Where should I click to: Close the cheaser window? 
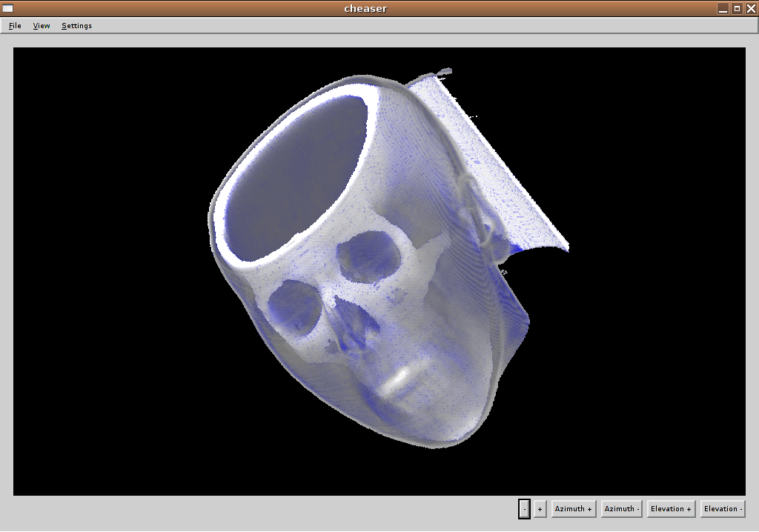click(751, 8)
